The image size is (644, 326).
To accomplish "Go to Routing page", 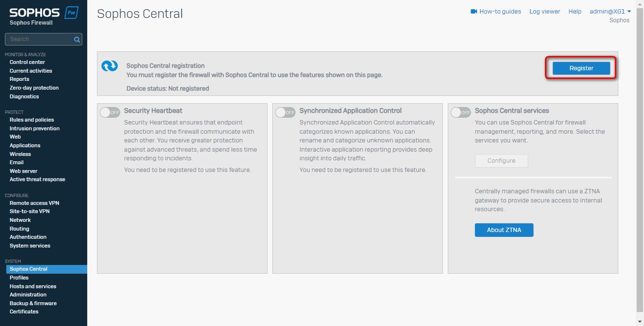I will tap(19, 229).
